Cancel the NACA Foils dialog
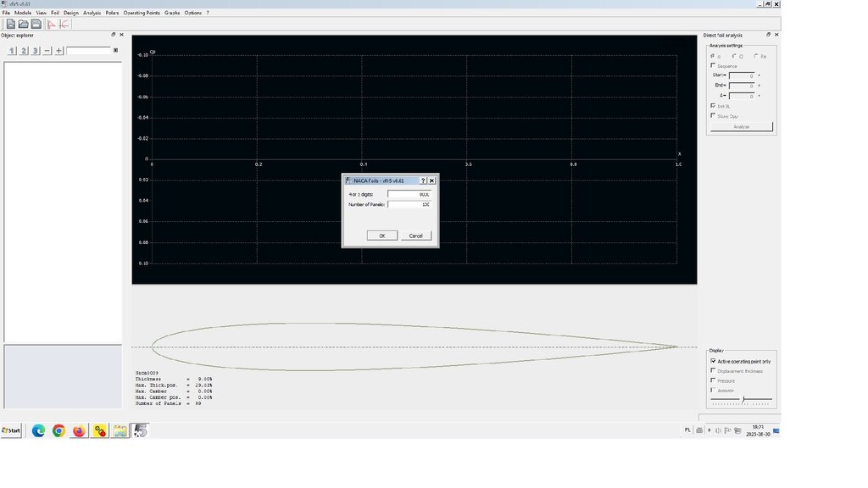 click(415, 236)
